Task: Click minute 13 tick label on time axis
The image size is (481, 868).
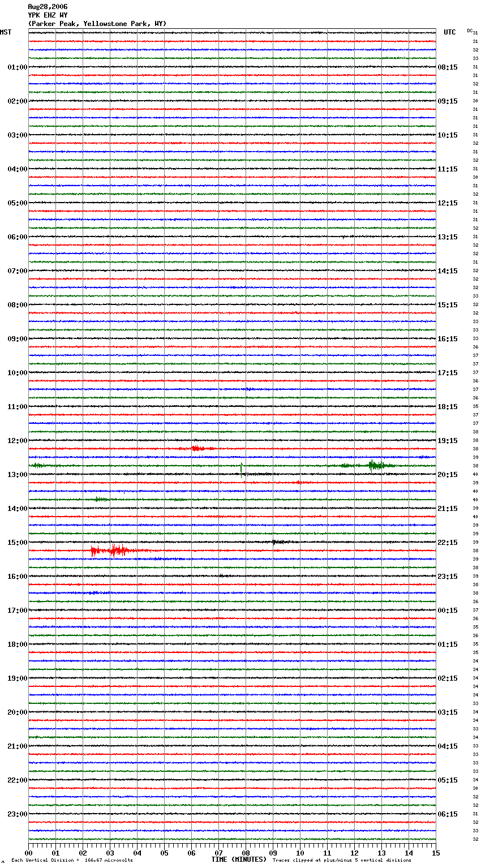Action: pos(381,853)
